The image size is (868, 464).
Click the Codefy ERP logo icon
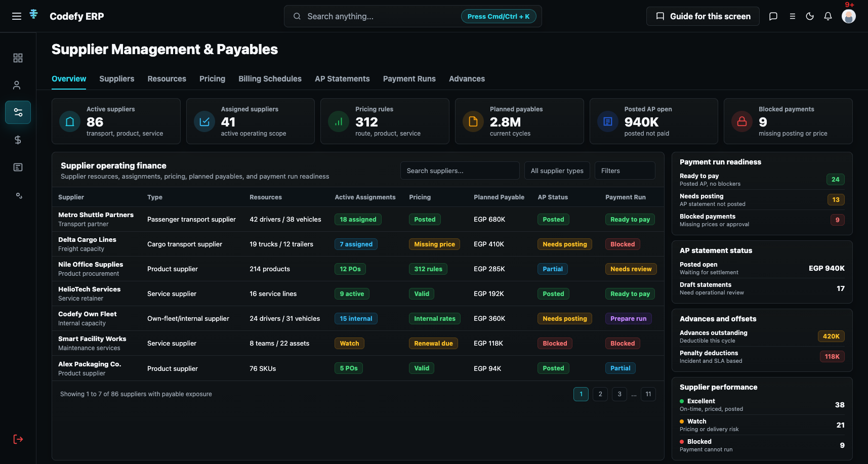(x=34, y=14)
